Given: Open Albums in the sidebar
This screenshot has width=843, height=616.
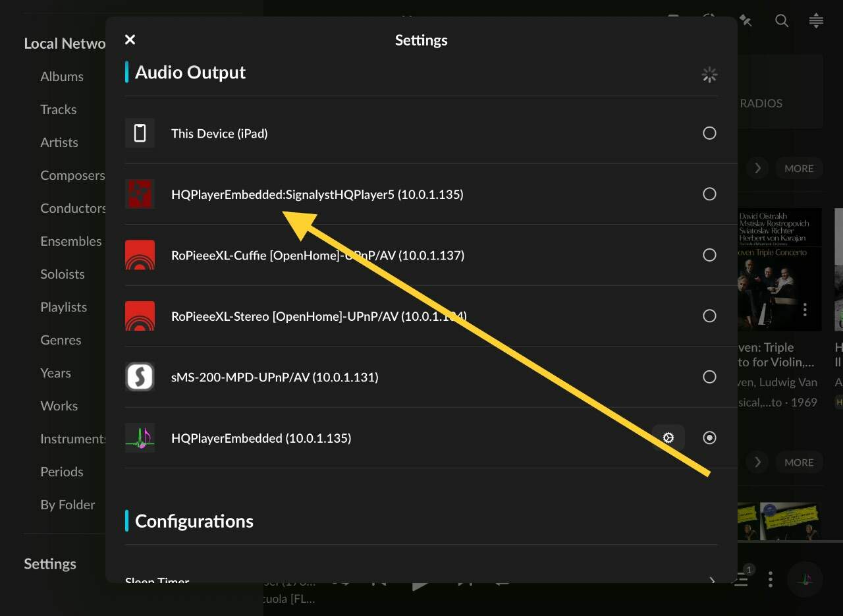Looking at the screenshot, I should pyautogui.click(x=62, y=76).
